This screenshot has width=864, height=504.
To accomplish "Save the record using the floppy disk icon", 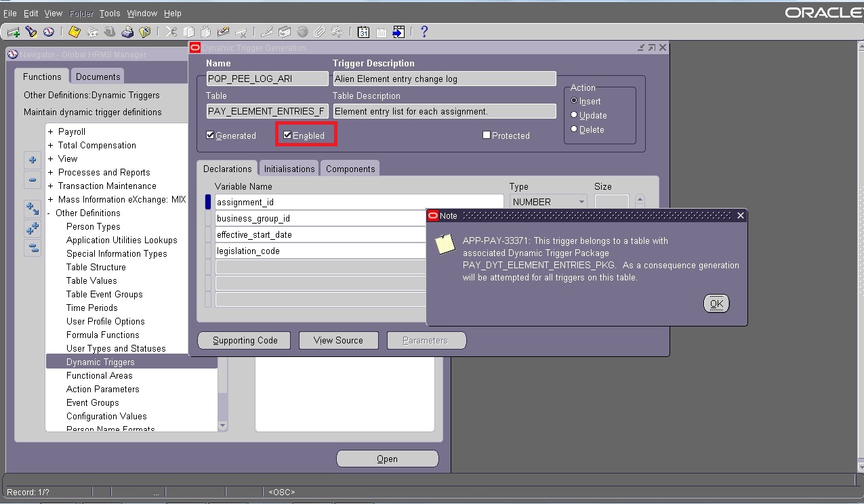I will click(75, 31).
